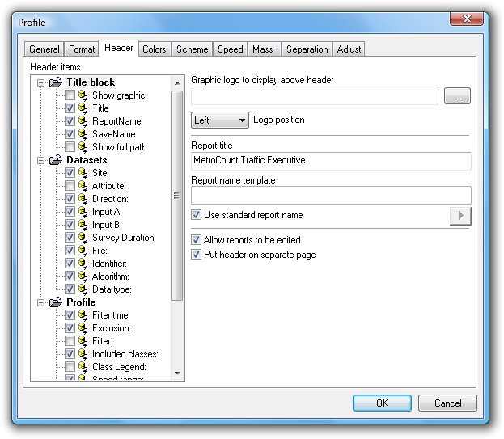The width and height of the screenshot is (504, 439).
Task: Click the item icon next to Site:
Action: [83, 173]
